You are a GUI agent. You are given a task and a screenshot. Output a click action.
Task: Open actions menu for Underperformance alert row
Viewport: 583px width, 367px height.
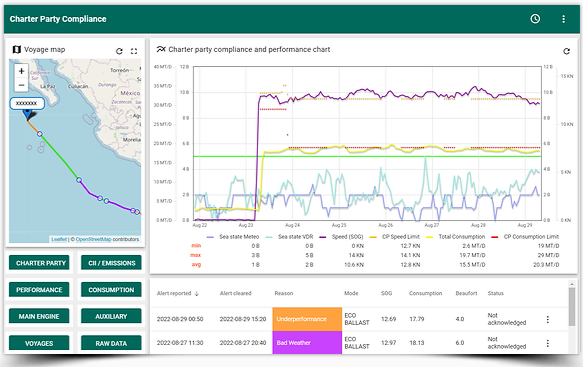(x=547, y=319)
